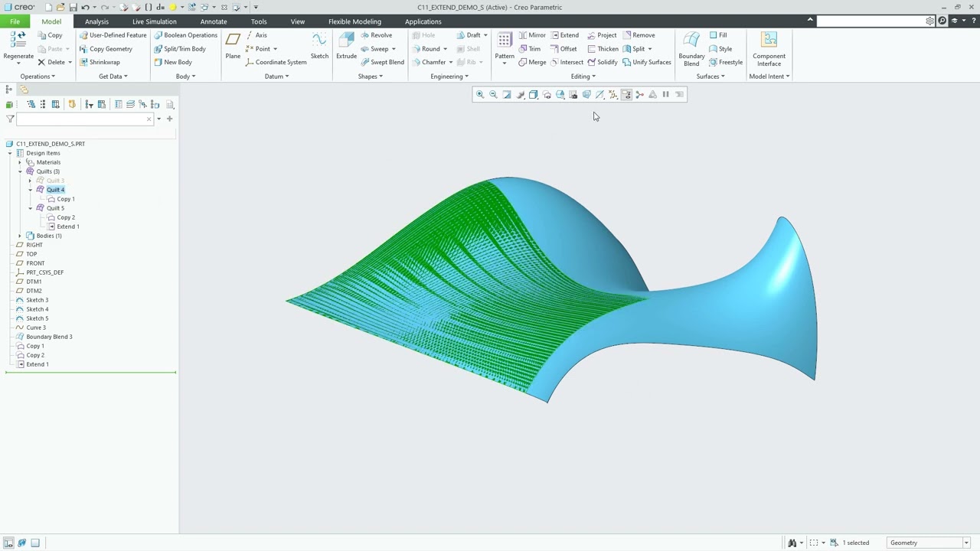This screenshot has width=980, height=551.
Task: Open the Editing group dropdown
Action: [x=583, y=77]
